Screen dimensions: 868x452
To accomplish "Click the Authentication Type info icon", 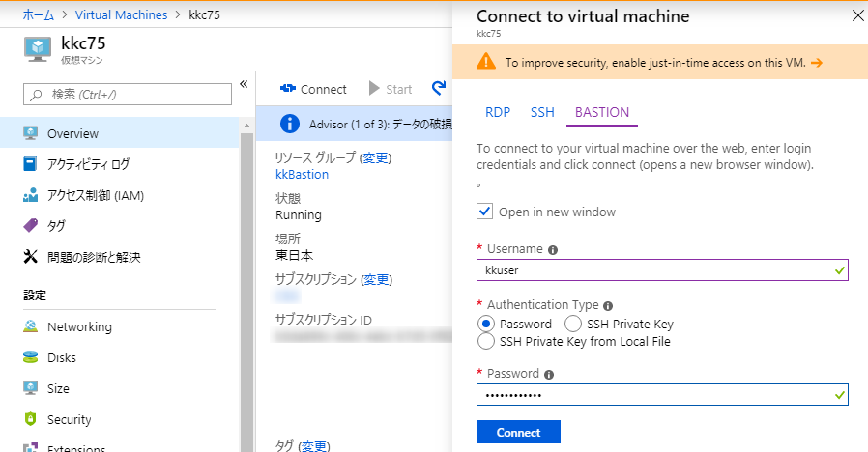I will pos(608,306).
